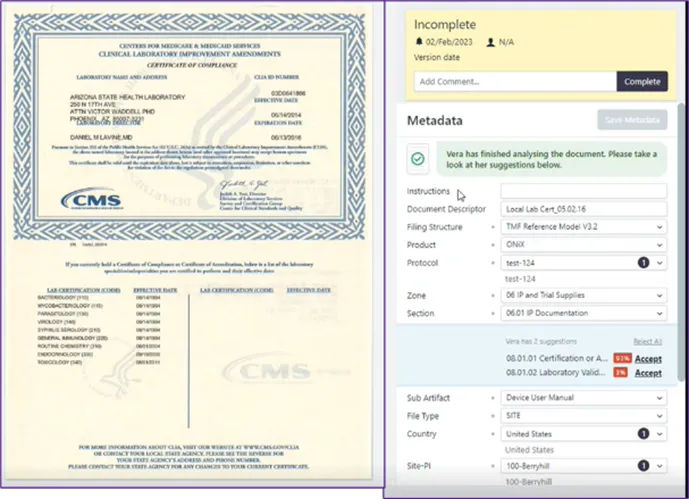689x499 pixels.
Task: Click the certificate document preview
Action: (x=189, y=243)
